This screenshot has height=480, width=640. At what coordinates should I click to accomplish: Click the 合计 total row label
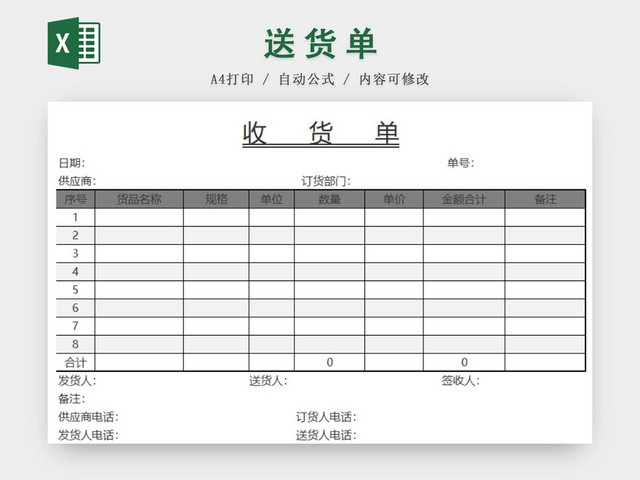coord(76,362)
